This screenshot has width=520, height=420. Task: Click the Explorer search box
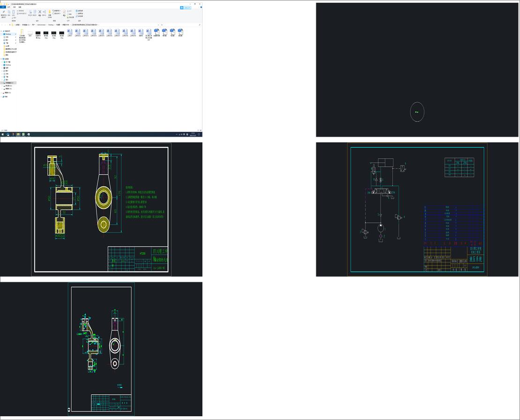click(x=182, y=25)
